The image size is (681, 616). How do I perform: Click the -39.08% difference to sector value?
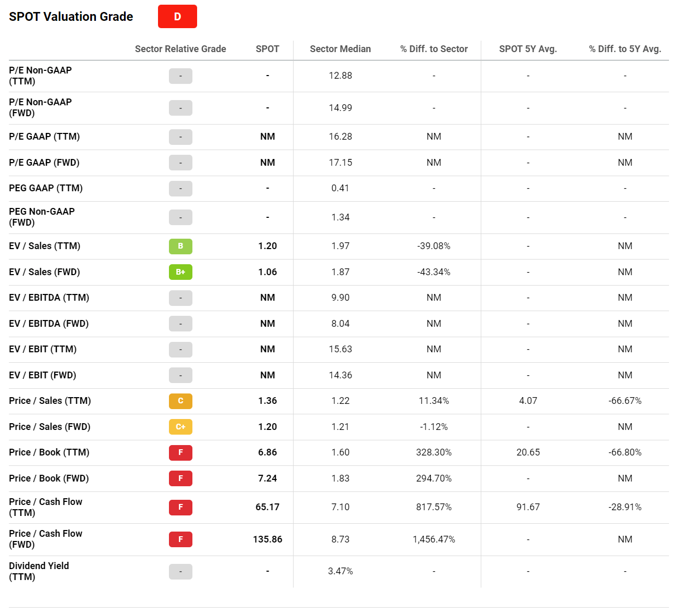click(x=434, y=246)
